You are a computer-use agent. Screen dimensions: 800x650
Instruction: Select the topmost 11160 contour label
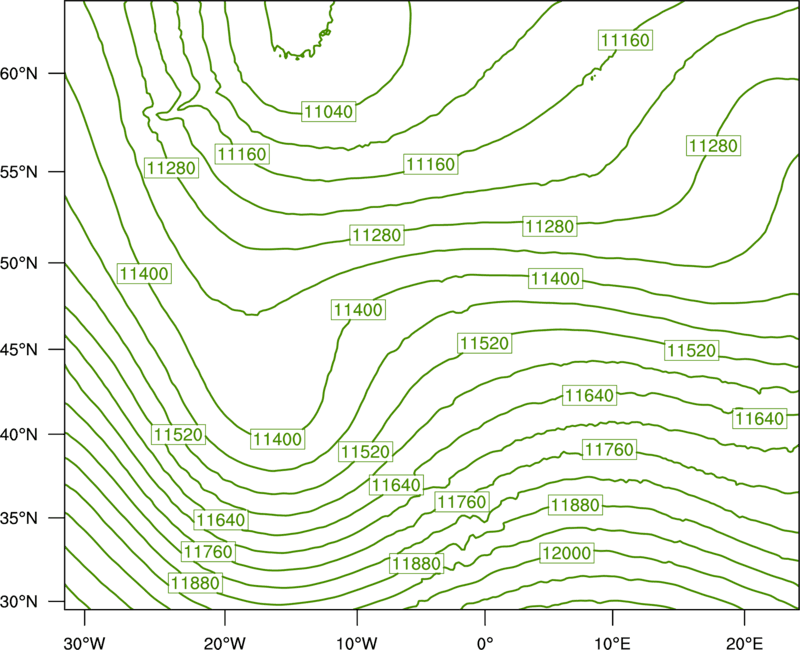625,40
